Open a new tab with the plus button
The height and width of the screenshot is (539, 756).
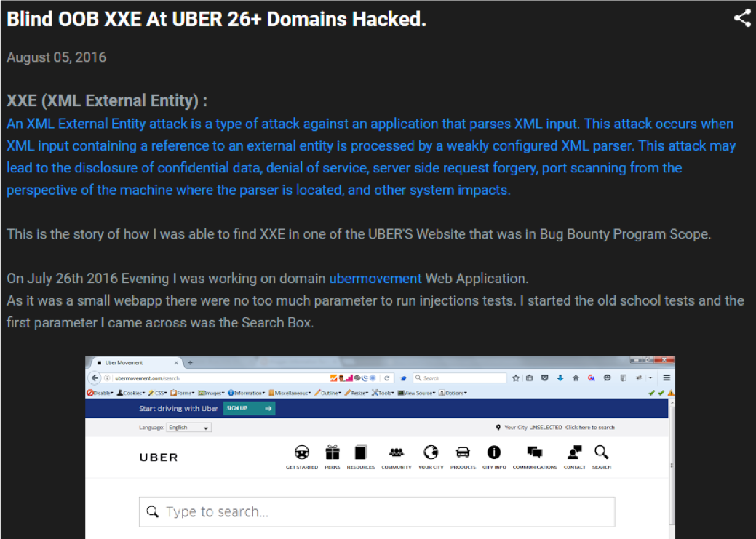[191, 362]
